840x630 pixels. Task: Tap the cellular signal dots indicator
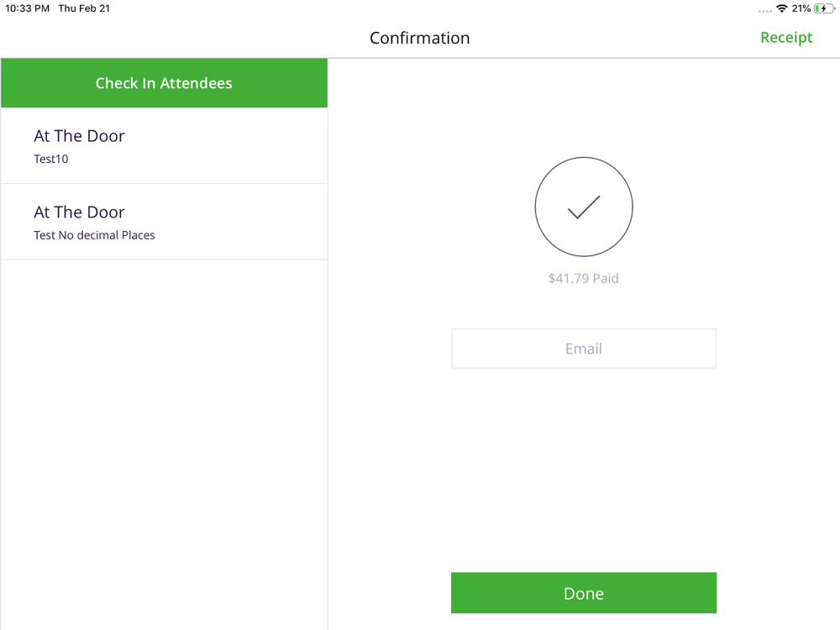(x=764, y=10)
